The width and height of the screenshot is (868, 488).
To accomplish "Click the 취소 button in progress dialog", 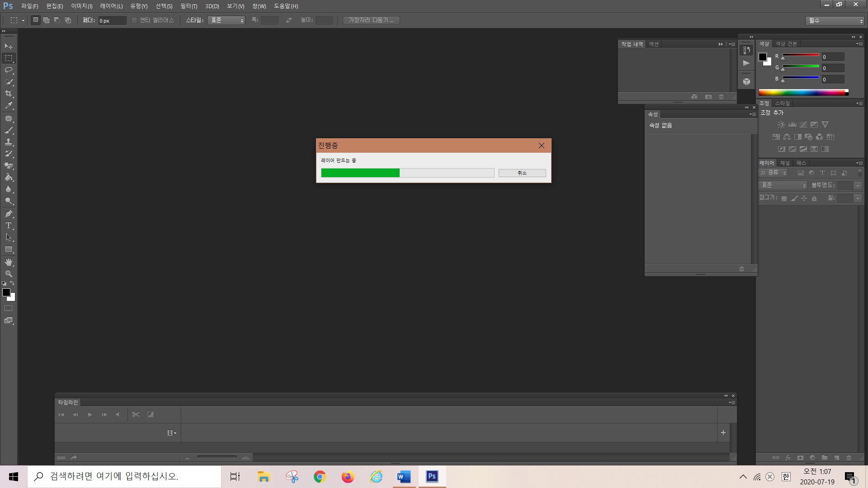I will 522,173.
